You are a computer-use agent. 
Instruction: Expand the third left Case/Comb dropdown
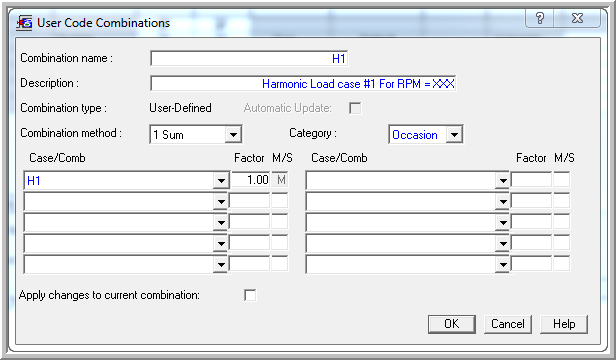pyautogui.click(x=221, y=223)
